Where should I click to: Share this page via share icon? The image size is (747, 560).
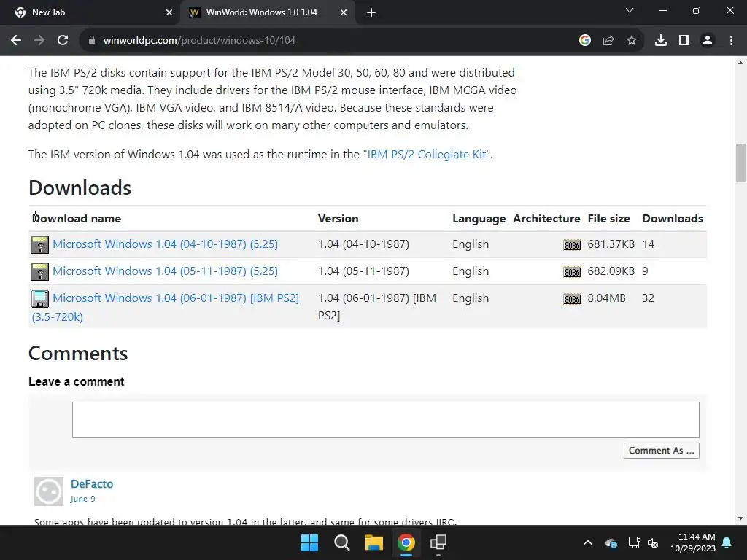[608, 41]
